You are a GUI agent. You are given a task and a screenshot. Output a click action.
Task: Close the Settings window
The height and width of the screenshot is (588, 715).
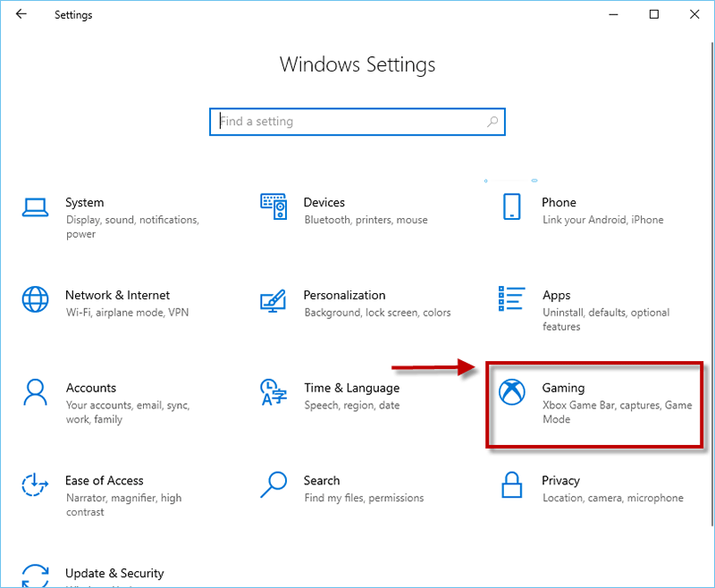click(x=694, y=14)
